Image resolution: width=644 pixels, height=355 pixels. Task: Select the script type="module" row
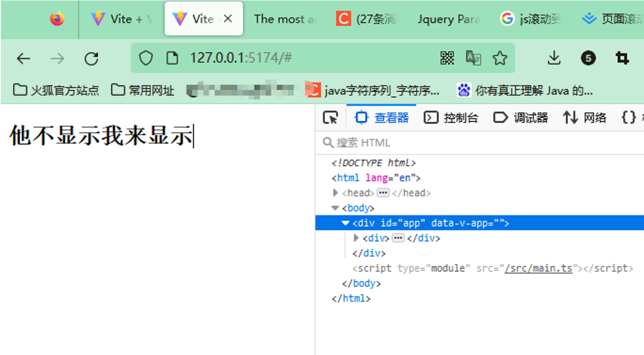(493, 268)
